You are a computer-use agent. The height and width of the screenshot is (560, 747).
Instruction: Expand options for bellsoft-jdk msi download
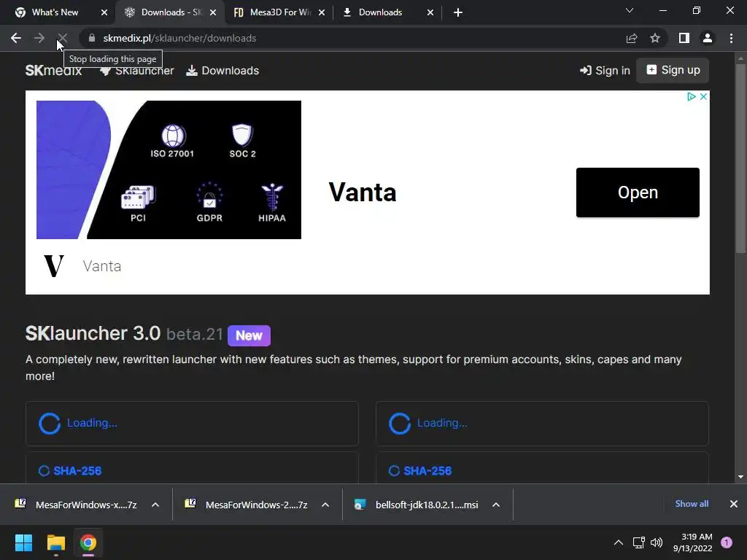point(496,505)
